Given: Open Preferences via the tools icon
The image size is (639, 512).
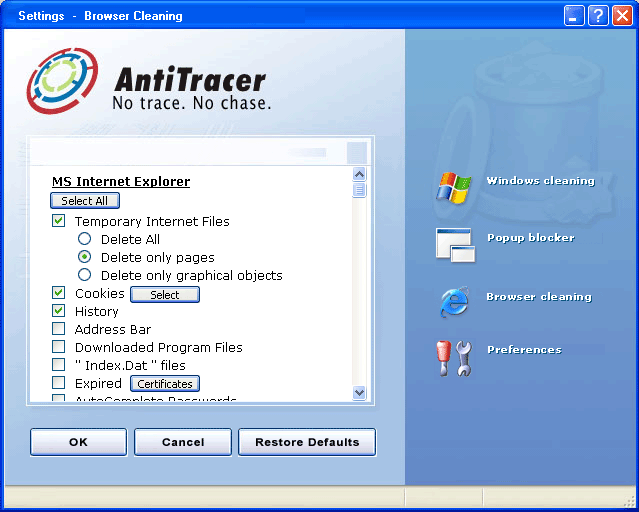Looking at the screenshot, I should coord(454,358).
